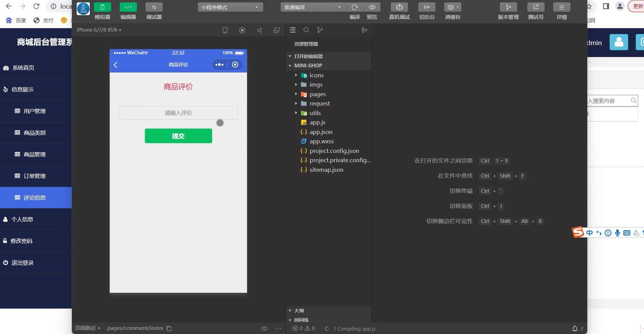
Task: Open the 页面路径 page path dropdown
Action: point(88,328)
